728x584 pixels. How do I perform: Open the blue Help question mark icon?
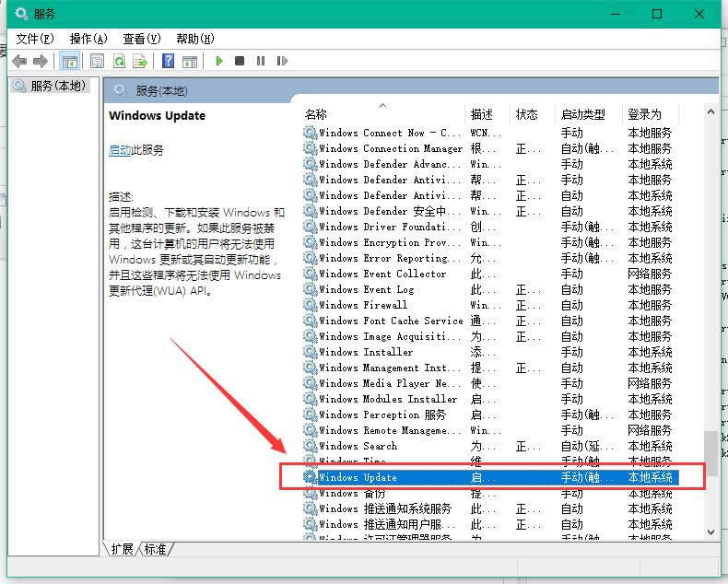coord(168,62)
